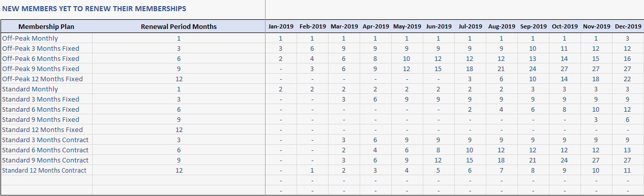Select the Standard 9 Months Contract cell
644x196 pixels.
(46, 160)
